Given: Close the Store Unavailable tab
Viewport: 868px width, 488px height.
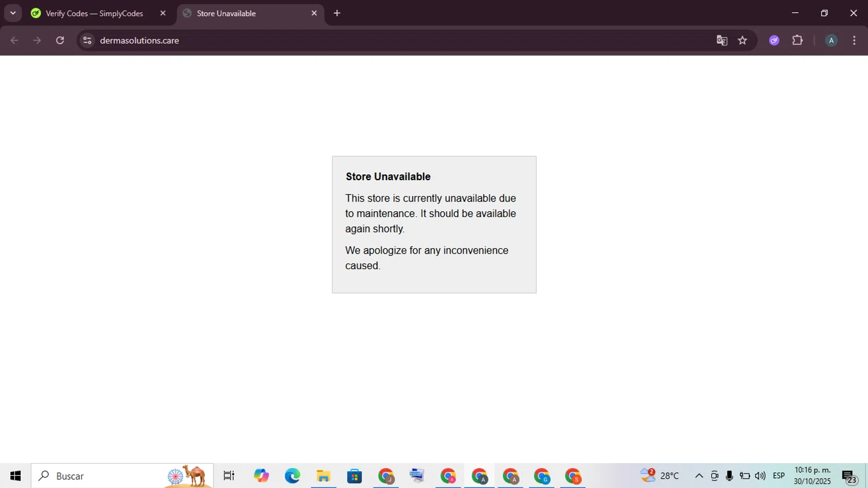Looking at the screenshot, I should pos(314,13).
